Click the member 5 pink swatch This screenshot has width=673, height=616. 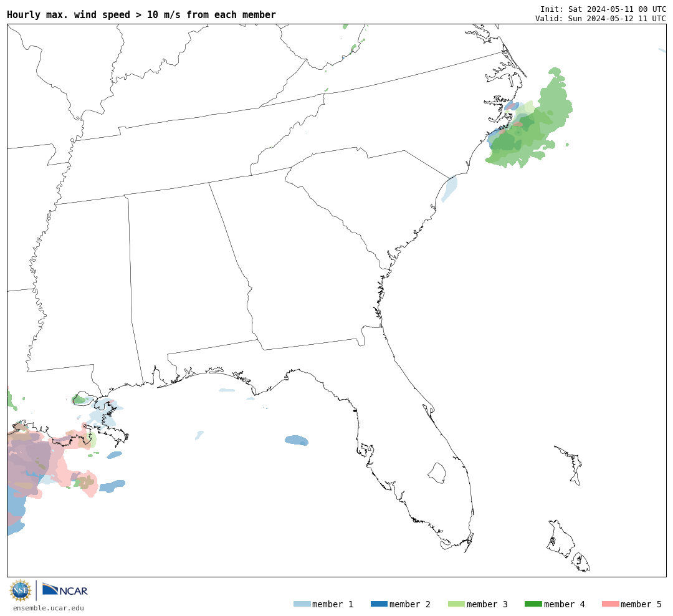point(610,604)
